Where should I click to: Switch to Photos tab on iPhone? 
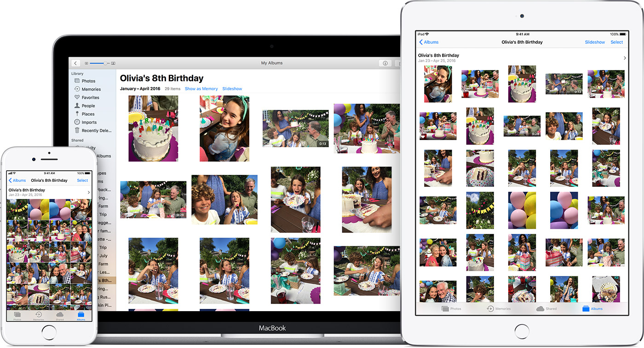click(x=17, y=316)
